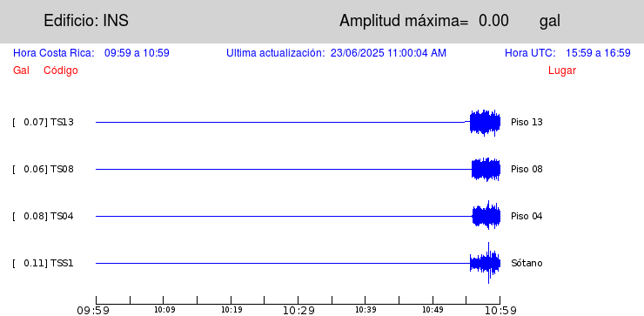Click the TSS1 sensor code label
The image size is (644, 316).
62,263
